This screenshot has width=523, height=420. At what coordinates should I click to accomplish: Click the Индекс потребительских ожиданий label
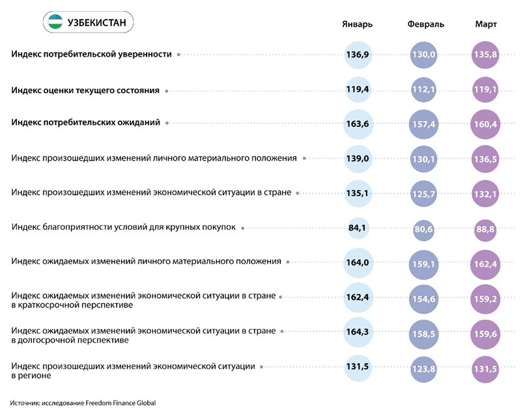(x=86, y=122)
